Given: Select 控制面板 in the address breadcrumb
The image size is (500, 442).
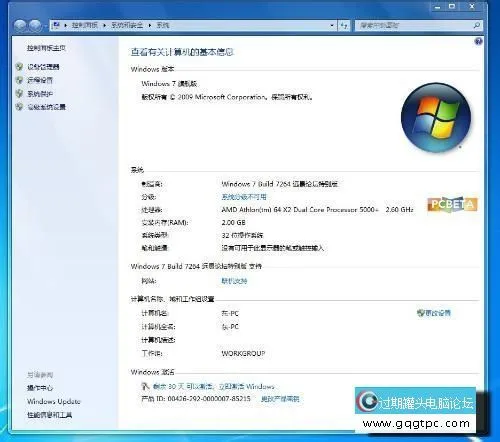Looking at the screenshot, I should point(85,25).
